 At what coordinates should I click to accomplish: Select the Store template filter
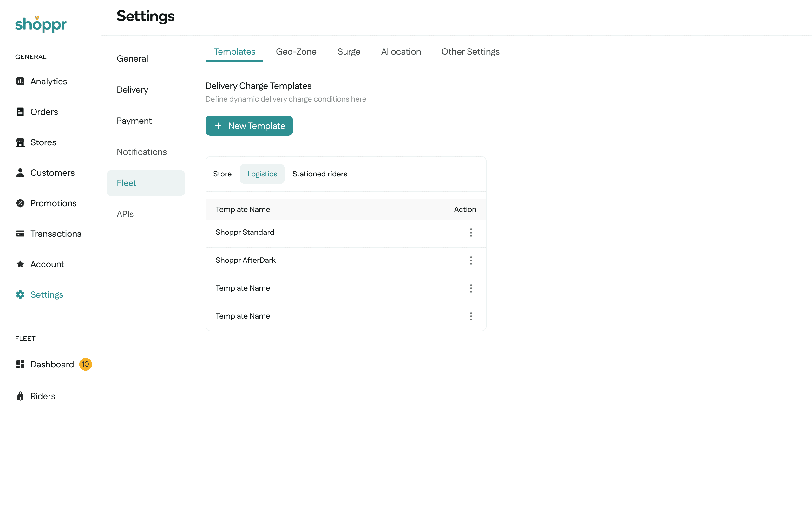pyautogui.click(x=222, y=174)
